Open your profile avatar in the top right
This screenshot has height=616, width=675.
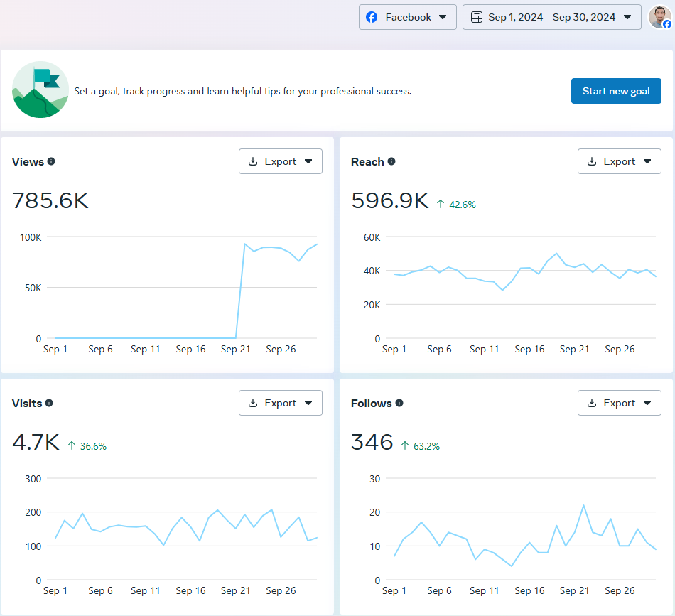(x=659, y=16)
